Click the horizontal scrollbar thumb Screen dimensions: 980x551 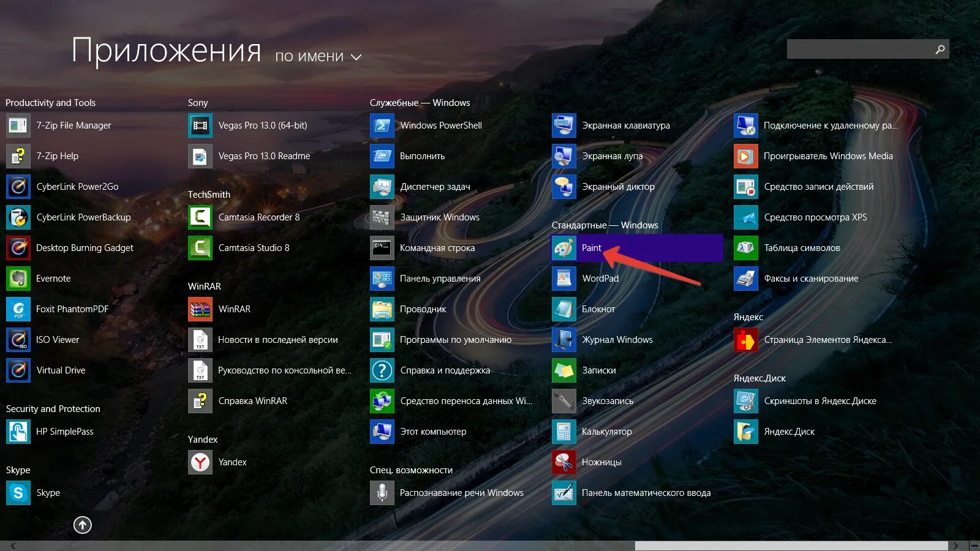[x=791, y=545]
